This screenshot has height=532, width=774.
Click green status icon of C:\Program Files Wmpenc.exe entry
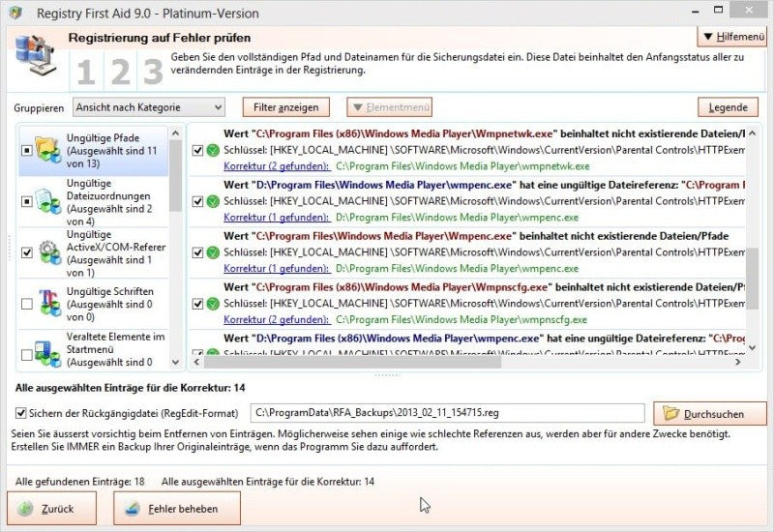pyautogui.click(x=213, y=252)
